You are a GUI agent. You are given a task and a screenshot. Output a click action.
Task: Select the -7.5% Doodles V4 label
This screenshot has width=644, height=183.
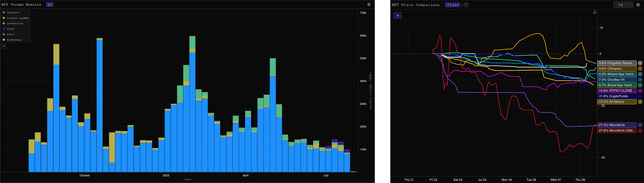617,80
